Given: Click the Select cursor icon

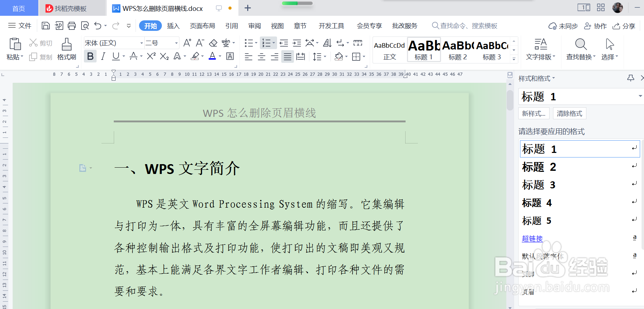Looking at the screenshot, I should tap(610, 44).
